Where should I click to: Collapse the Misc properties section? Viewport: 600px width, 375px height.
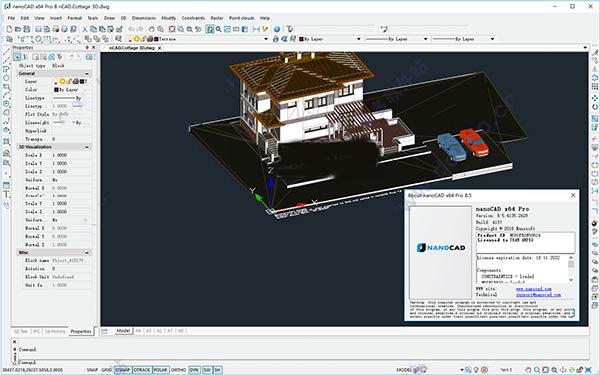coord(87,253)
